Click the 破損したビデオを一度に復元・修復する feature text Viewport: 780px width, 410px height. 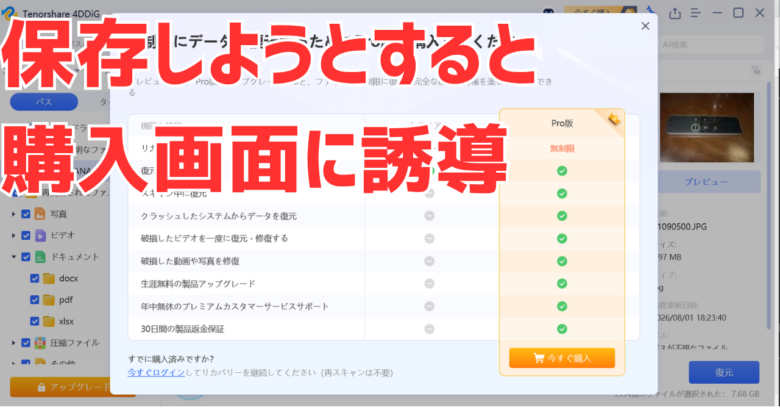(214, 238)
